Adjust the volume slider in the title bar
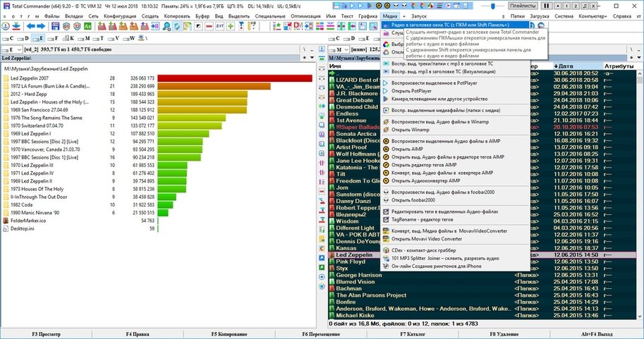The width and height of the screenshot is (644, 339). [x=493, y=6]
